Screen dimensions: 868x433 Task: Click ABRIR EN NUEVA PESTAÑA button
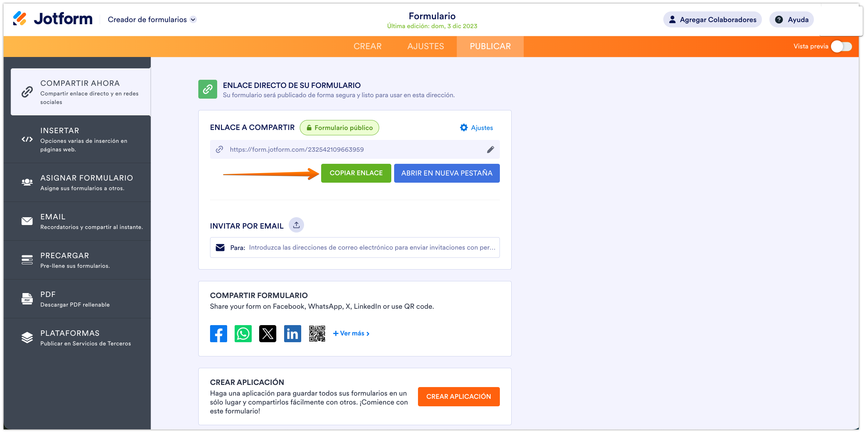(x=446, y=173)
